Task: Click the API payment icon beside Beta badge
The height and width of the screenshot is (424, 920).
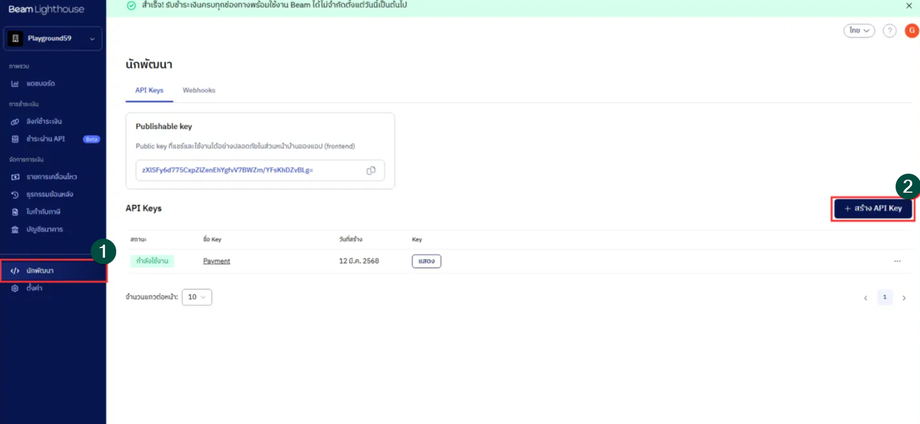Action: [15, 139]
